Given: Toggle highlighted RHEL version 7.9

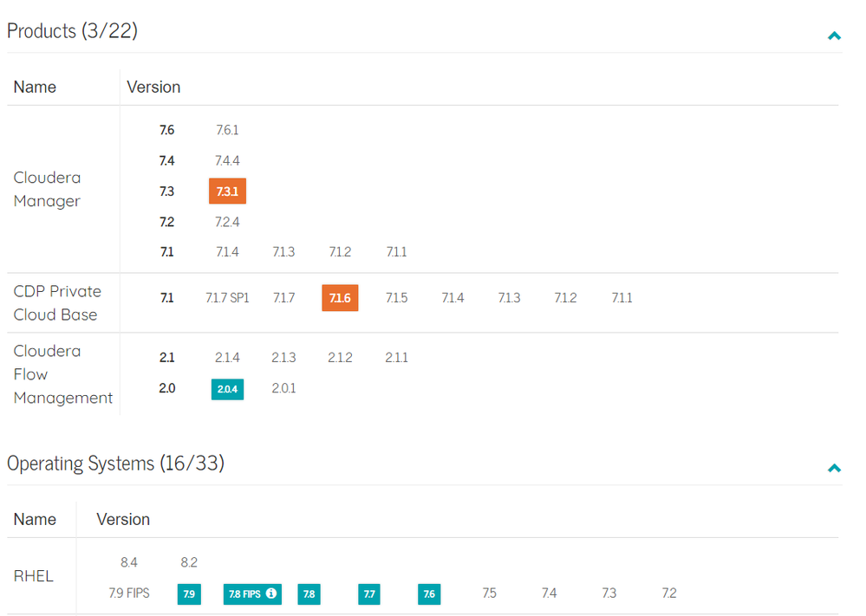Looking at the screenshot, I should [189, 594].
